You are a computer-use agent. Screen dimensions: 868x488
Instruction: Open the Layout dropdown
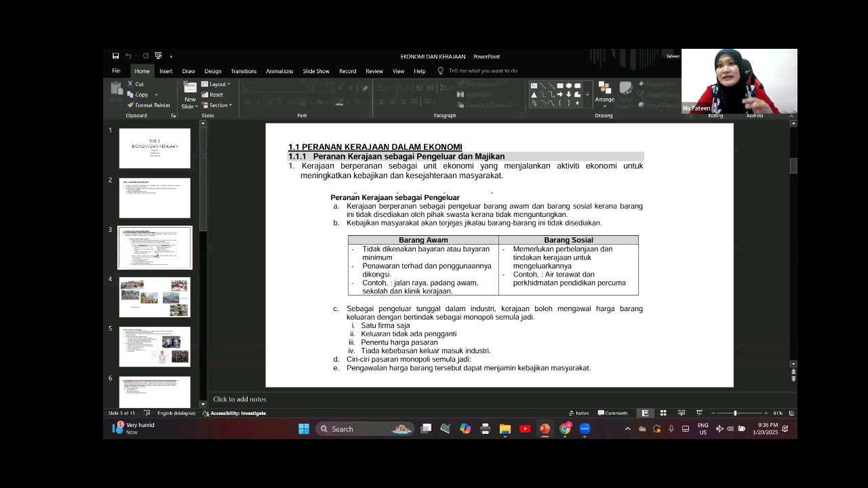pos(216,84)
